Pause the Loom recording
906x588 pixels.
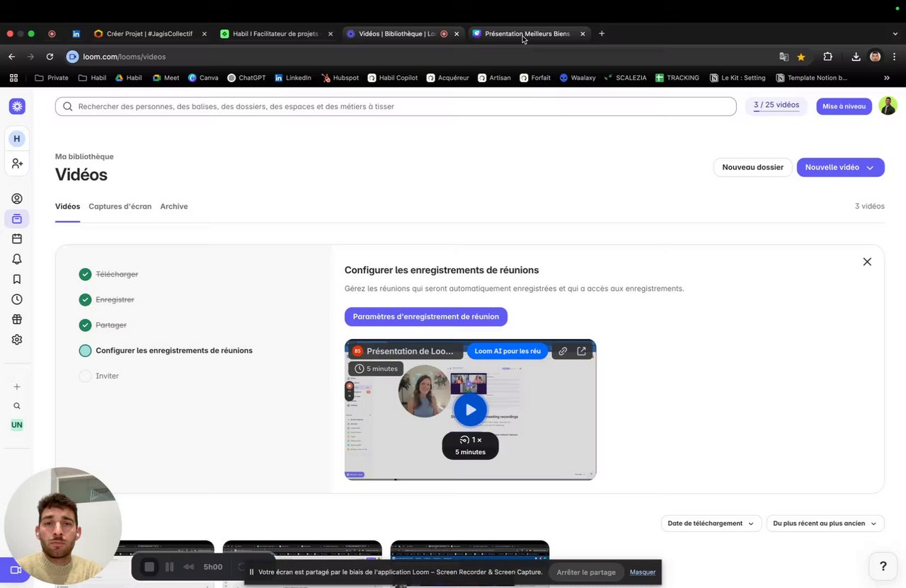(169, 567)
